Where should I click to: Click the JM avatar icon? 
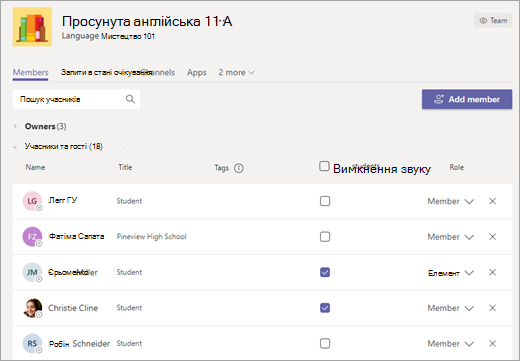click(x=32, y=272)
